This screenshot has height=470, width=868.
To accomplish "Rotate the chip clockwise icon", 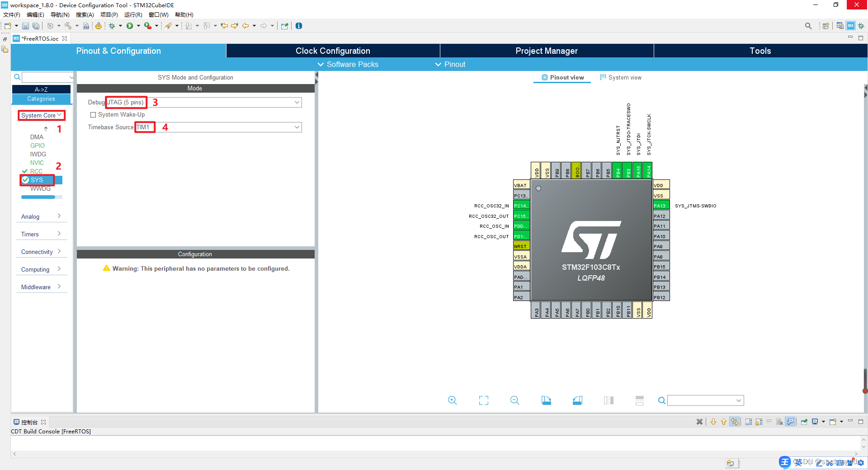I will click(x=546, y=400).
